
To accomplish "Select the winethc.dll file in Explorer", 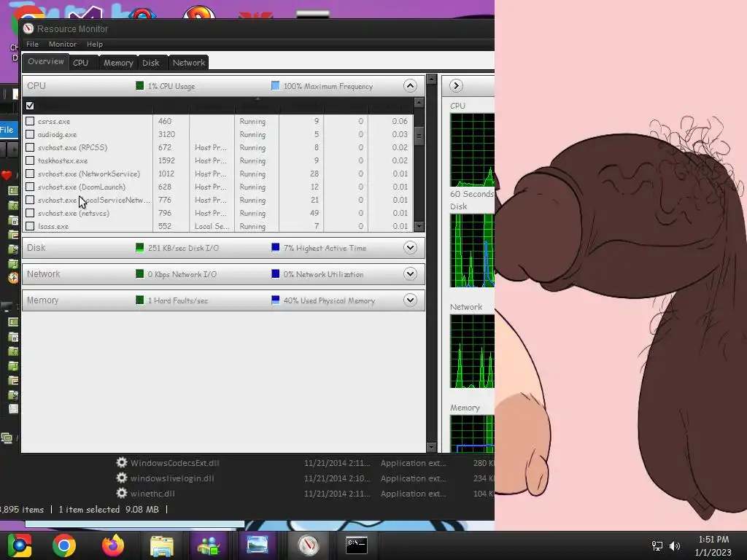I will [x=152, y=494].
